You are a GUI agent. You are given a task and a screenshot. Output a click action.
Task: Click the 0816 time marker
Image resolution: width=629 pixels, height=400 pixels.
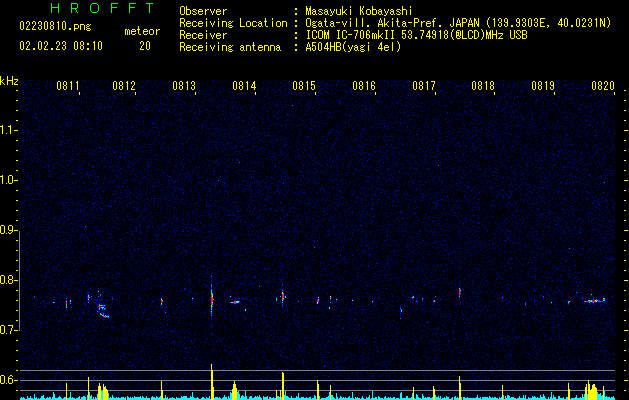point(364,86)
